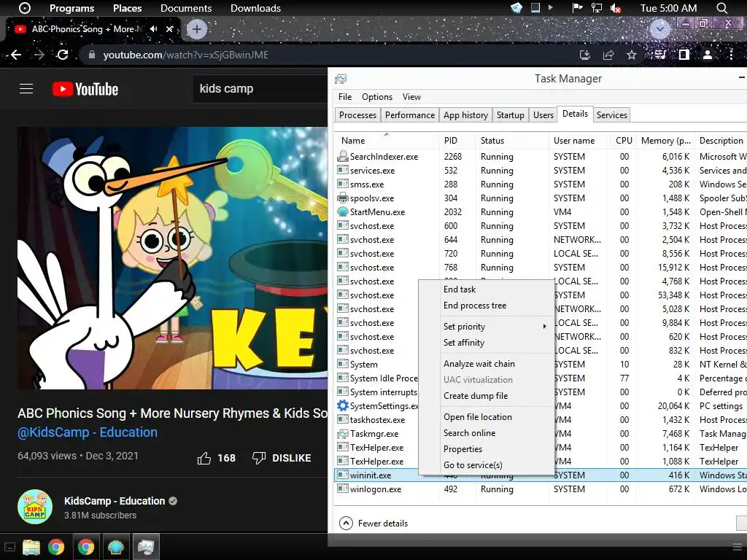Screen dimensions: 747x560
Task: Click the YouTube search field with kids camp
Action: point(260,89)
